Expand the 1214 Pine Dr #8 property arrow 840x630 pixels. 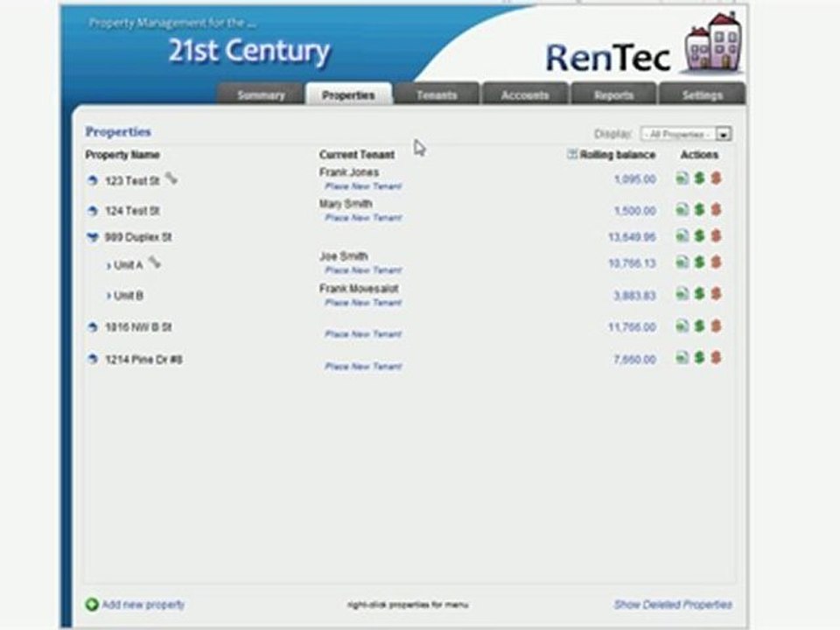point(92,359)
